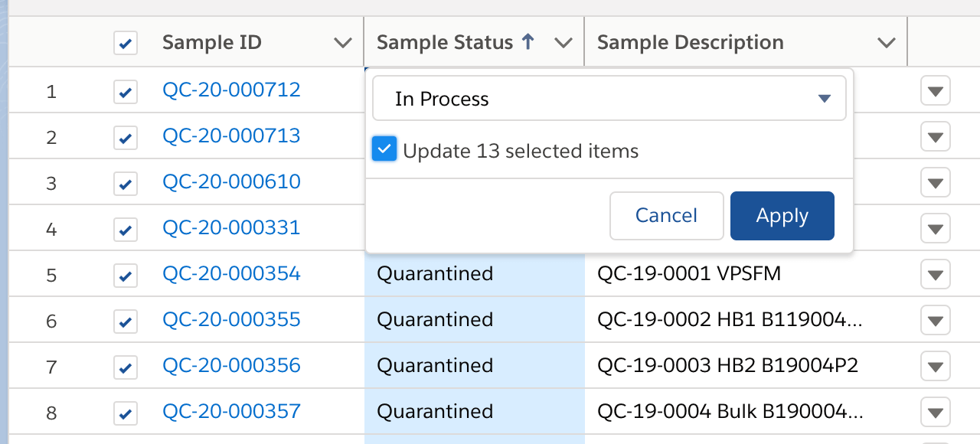Open row actions menu for row 3
Image resolution: width=980 pixels, height=444 pixels.
(936, 183)
